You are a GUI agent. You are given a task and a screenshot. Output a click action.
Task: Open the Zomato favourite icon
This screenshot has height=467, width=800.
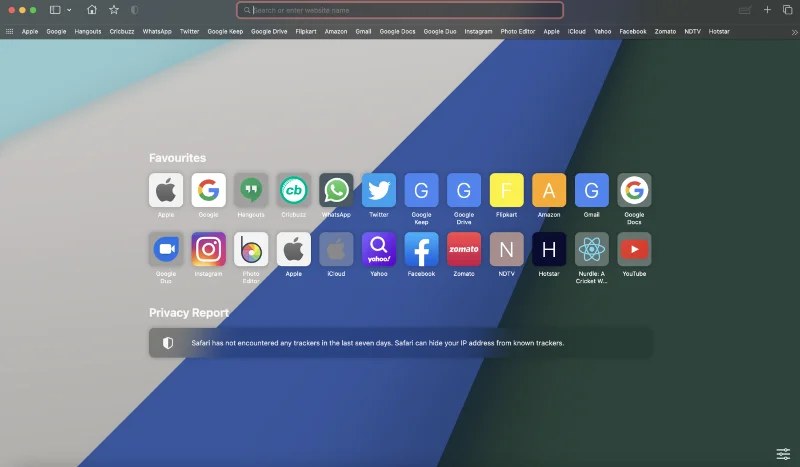tap(464, 249)
